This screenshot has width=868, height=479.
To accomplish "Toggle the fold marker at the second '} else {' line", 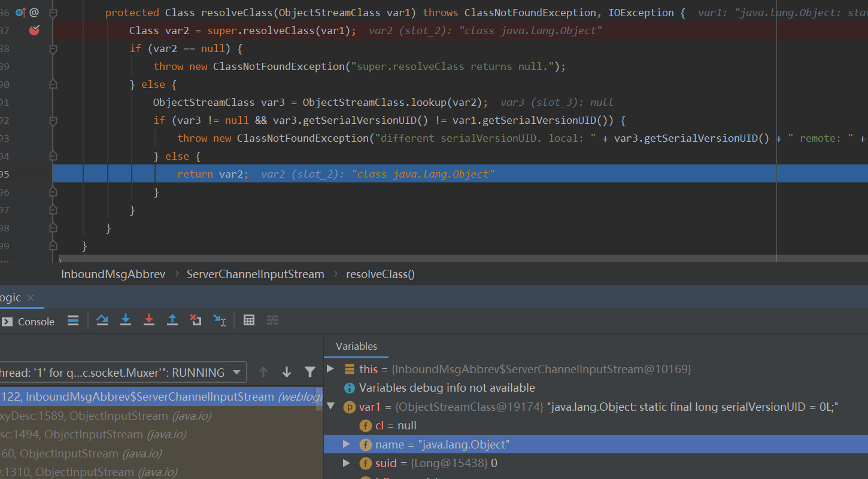I will (x=53, y=156).
